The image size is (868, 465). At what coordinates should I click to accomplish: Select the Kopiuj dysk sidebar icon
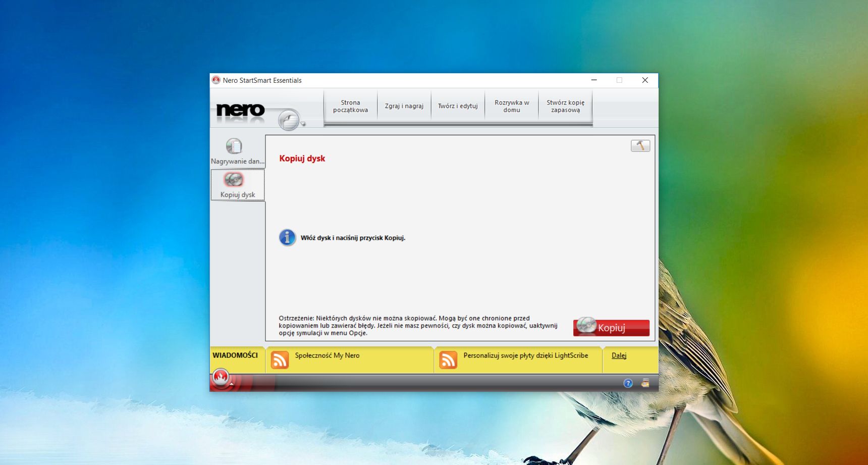(x=234, y=180)
